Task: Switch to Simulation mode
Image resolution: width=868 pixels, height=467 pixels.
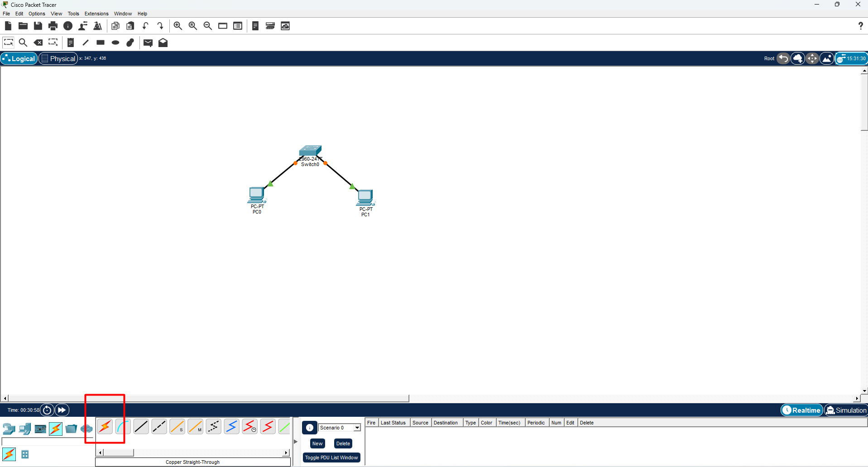Action: tap(846, 410)
